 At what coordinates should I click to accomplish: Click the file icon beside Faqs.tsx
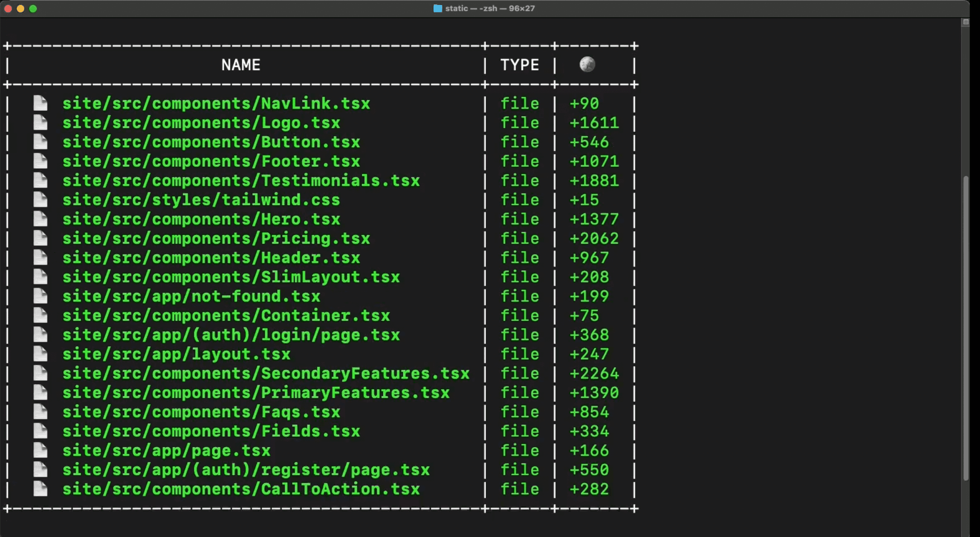[x=40, y=412]
